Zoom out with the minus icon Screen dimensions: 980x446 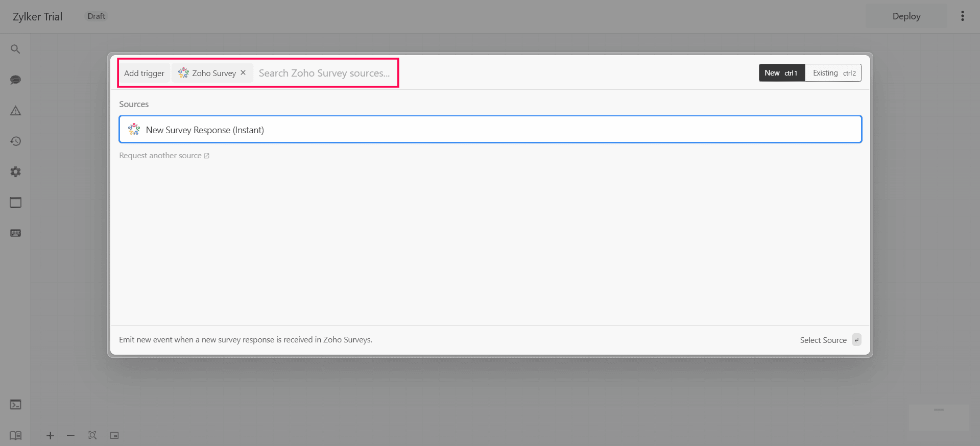click(x=71, y=435)
